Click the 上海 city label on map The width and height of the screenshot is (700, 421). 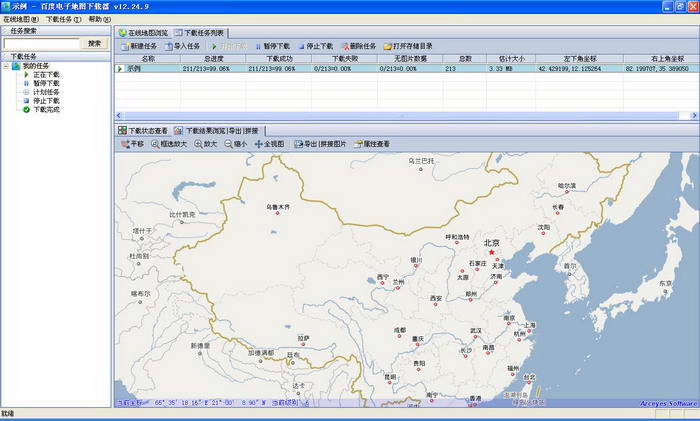tap(529, 325)
